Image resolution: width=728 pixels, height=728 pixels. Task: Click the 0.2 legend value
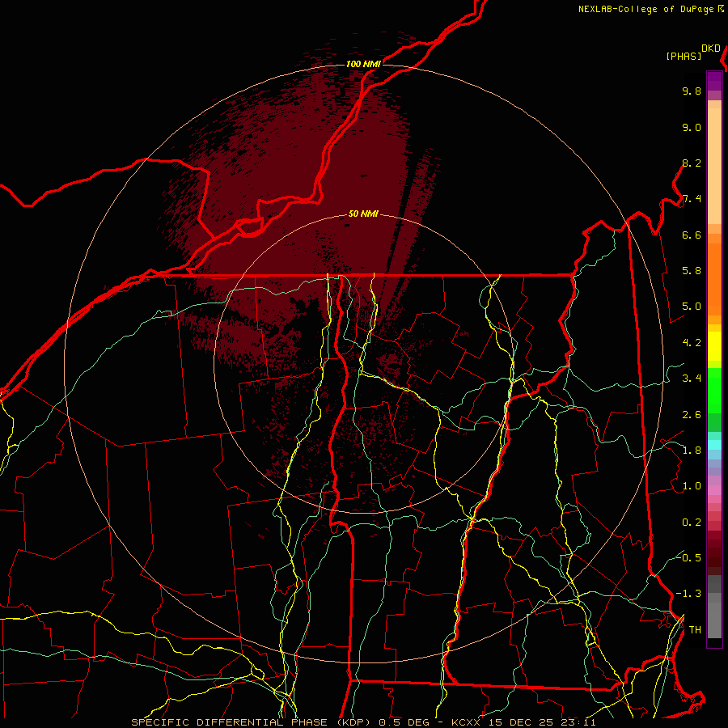[692, 522]
